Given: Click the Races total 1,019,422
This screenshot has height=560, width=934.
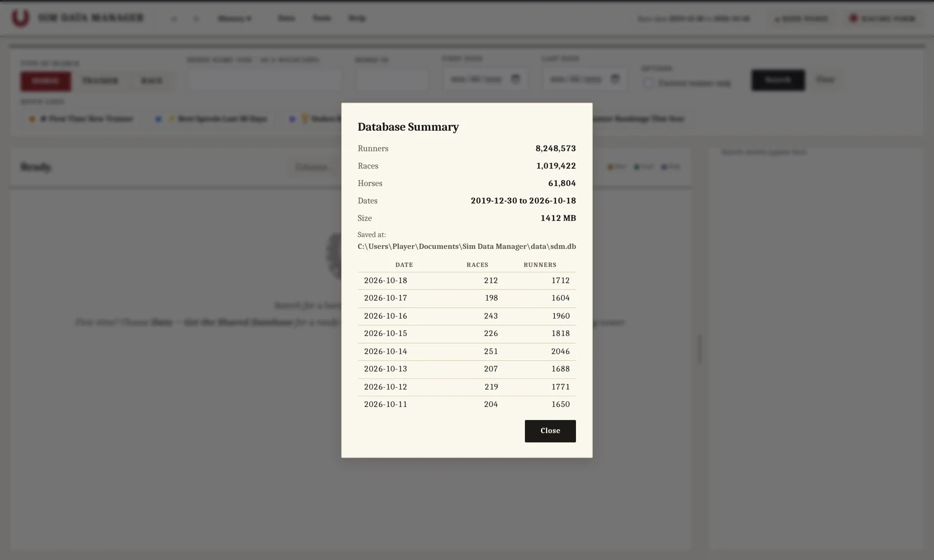Looking at the screenshot, I should pyautogui.click(x=555, y=166).
